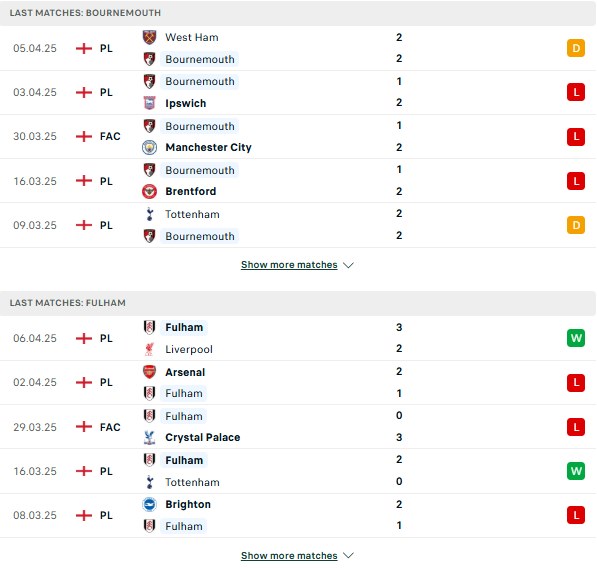Click the West Ham club crest
Screen dimensions: 597x568
point(149,37)
